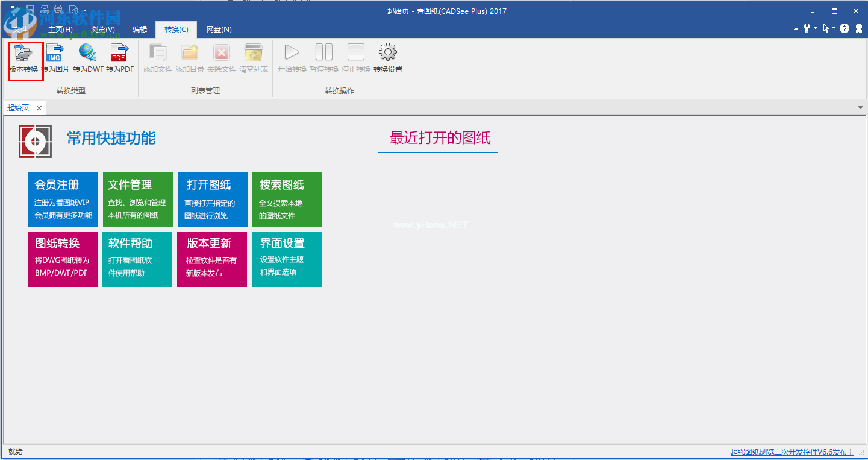
Task: Select the 转换(C) ribbon tab
Action: (176, 30)
